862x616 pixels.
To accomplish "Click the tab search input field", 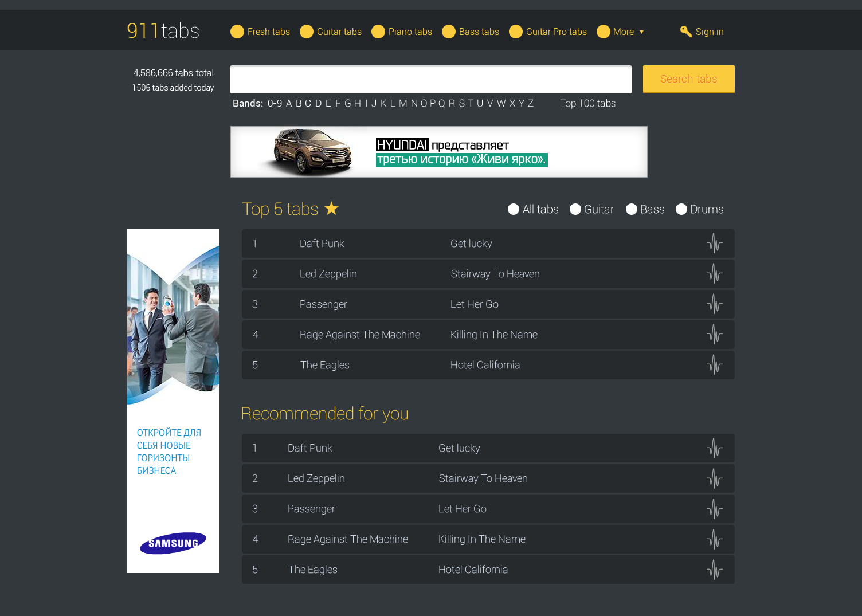I will click(x=430, y=80).
